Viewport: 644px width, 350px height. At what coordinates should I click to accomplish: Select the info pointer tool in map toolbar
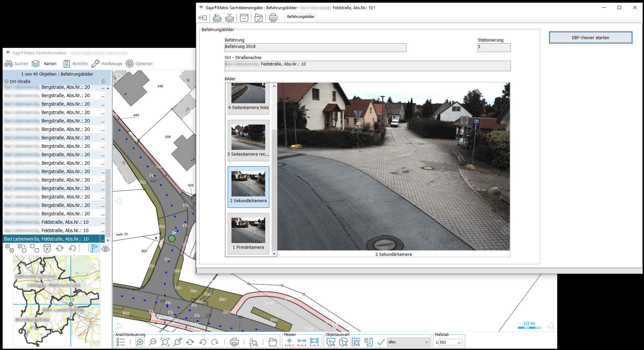click(x=253, y=342)
